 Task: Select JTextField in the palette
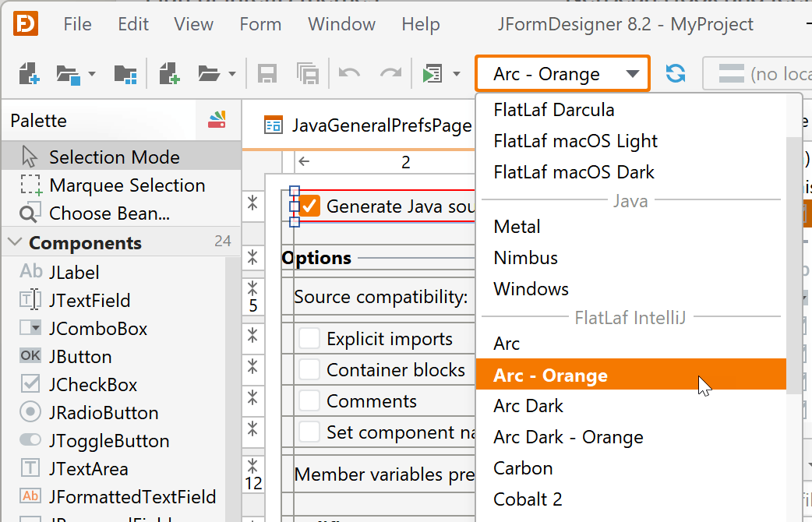point(114,301)
